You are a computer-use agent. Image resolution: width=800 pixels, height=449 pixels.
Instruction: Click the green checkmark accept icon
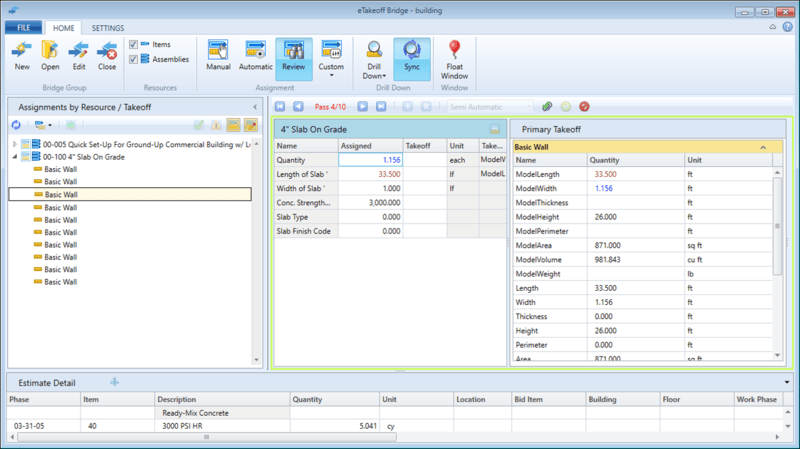(566, 107)
